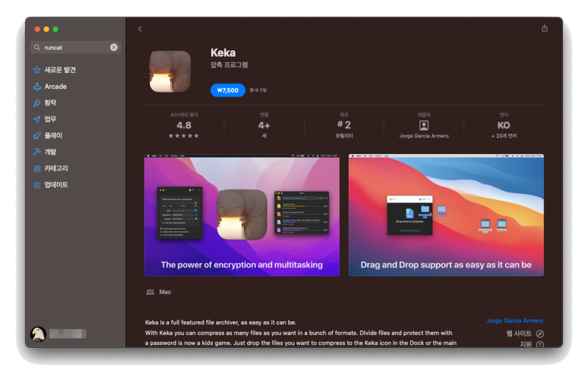Click the download icon beside 업데이트

(36, 185)
